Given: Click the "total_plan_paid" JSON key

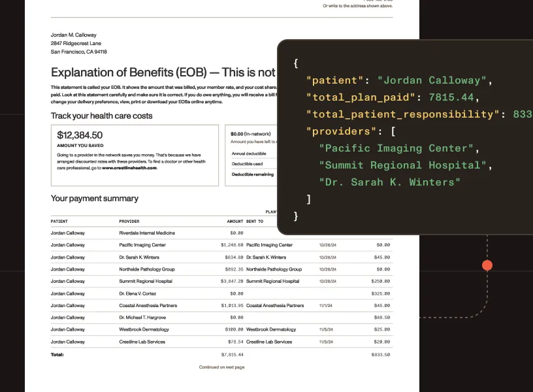Looking at the screenshot, I should click(x=361, y=97).
